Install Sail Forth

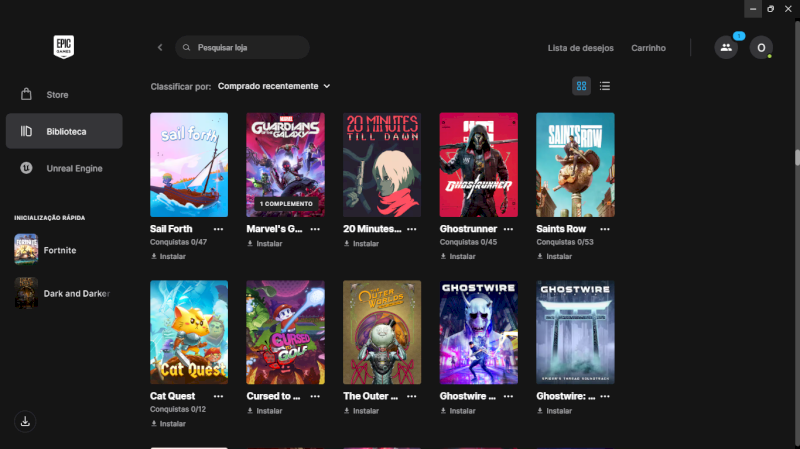(x=168, y=256)
